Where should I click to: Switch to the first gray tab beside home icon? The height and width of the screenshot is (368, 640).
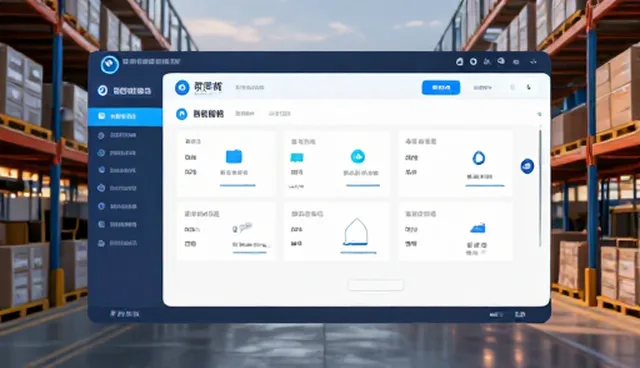click(245, 113)
